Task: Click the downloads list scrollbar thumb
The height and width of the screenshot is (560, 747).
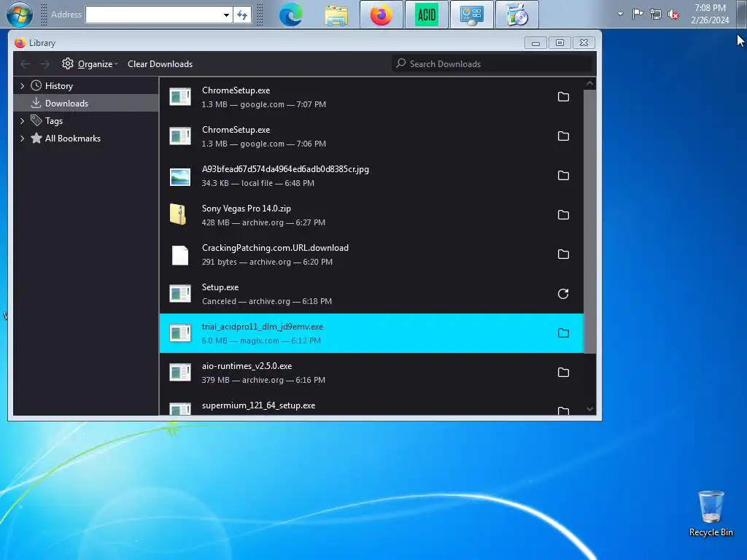Action: click(x=589, y=222)
